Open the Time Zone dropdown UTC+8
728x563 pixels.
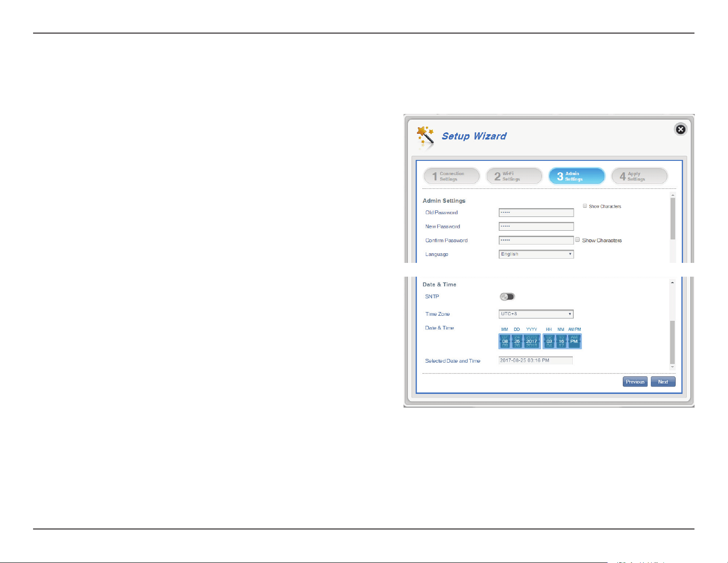536,314
